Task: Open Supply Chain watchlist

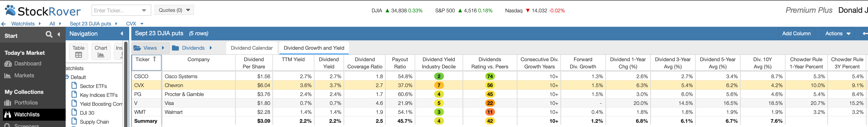Action: point(90,122)
